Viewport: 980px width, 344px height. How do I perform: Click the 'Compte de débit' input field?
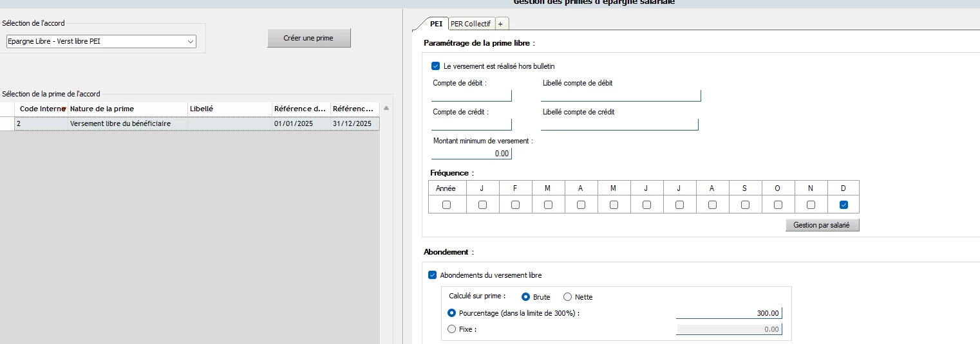[471, 95]
